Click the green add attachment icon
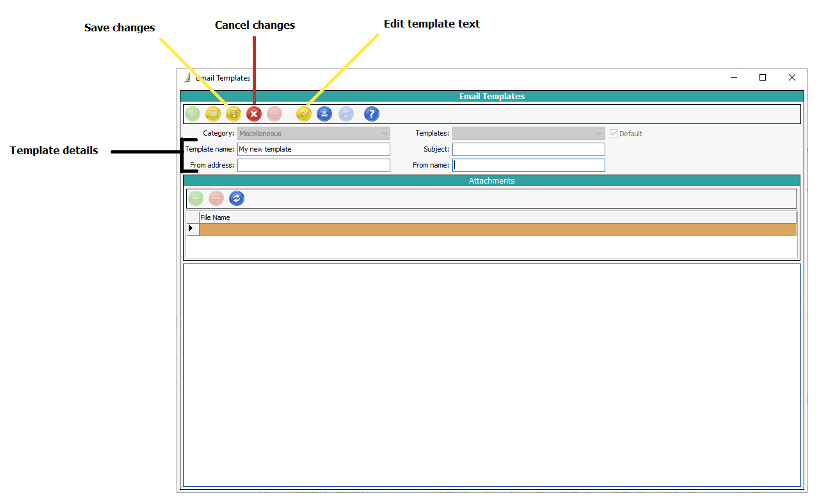 (196, 198)
